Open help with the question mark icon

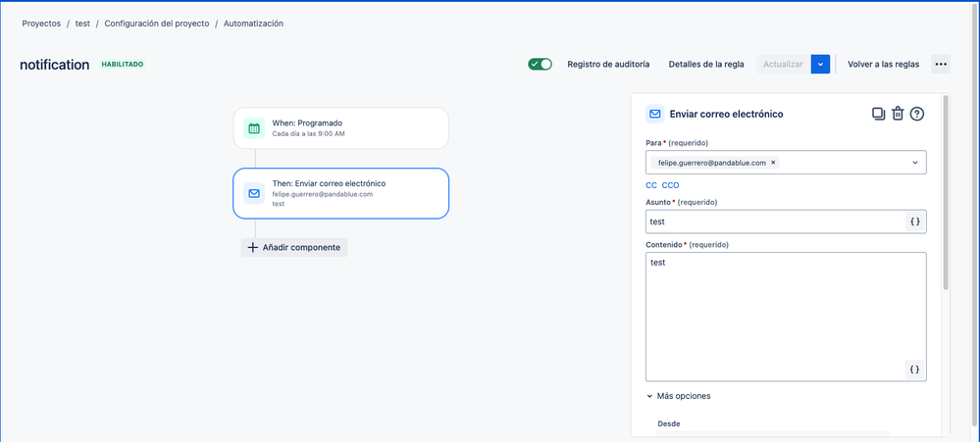917,114
